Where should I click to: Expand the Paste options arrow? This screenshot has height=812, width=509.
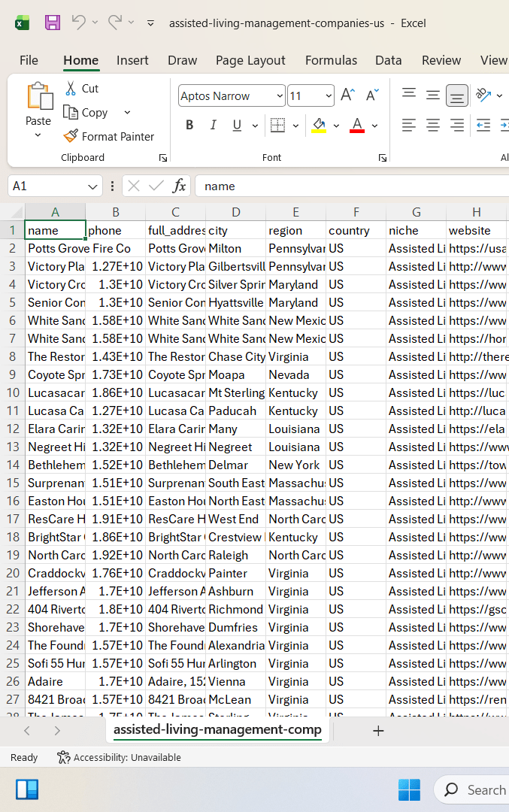coord(38,135)
